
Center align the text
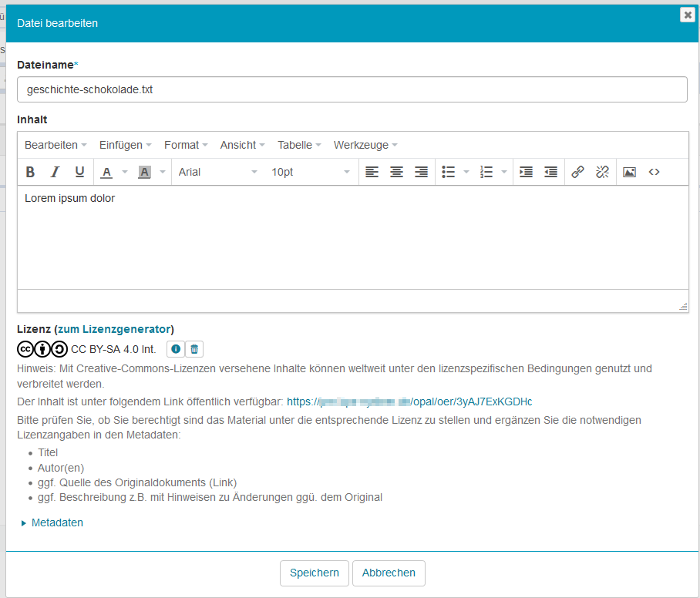point(396,172)
